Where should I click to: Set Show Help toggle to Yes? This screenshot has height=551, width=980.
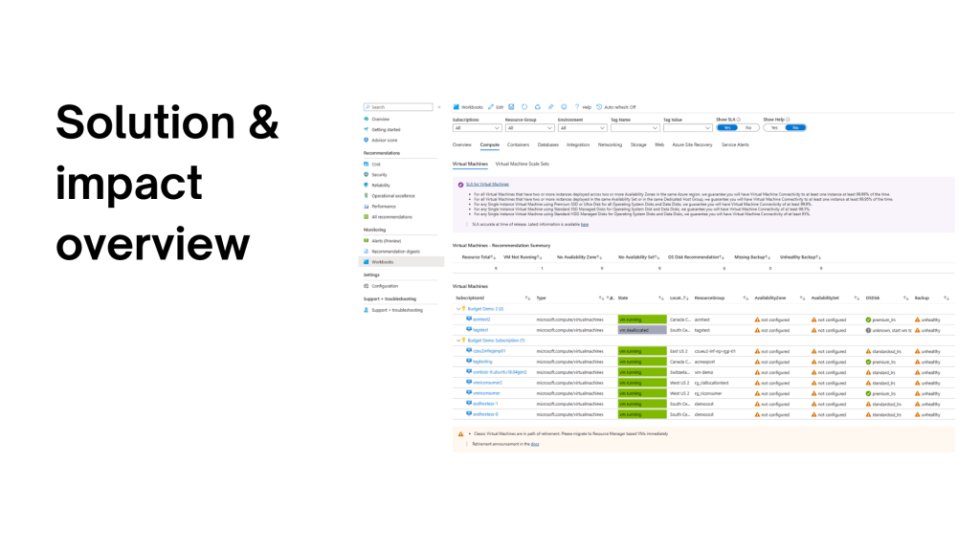tap(773, 127)
